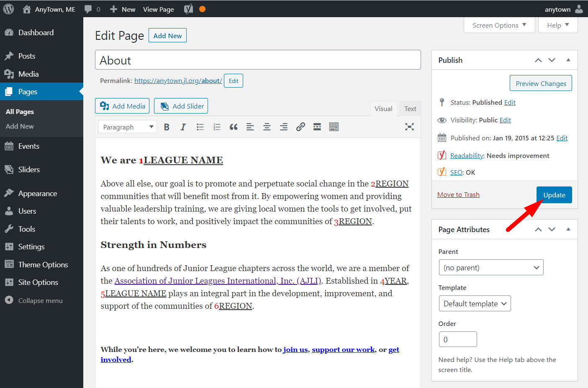This screenshot has width=588, height=388.
Task: Open Site Options in sidebar
Action: point(41,282)
